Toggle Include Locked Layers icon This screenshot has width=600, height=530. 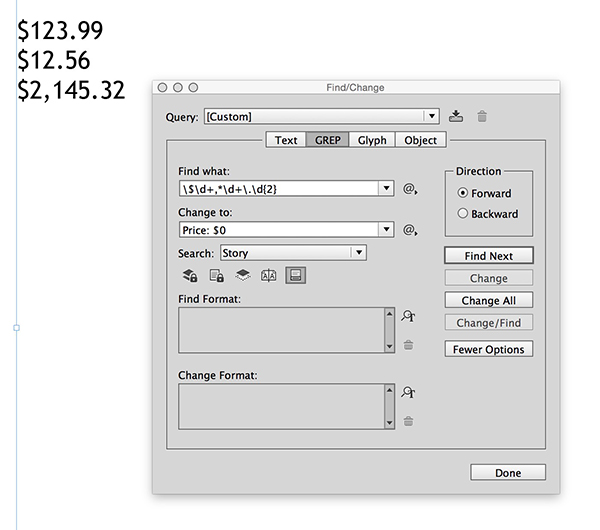coord(190,276)
